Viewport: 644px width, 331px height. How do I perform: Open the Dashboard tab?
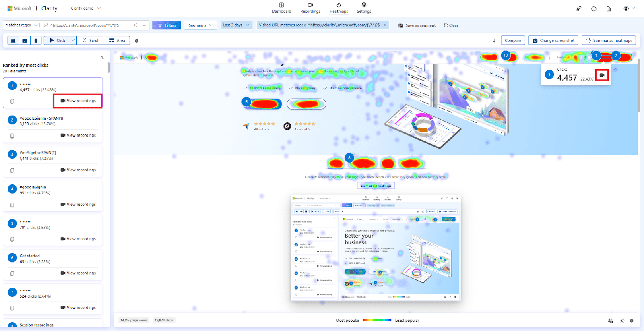[x=281, y=8]
